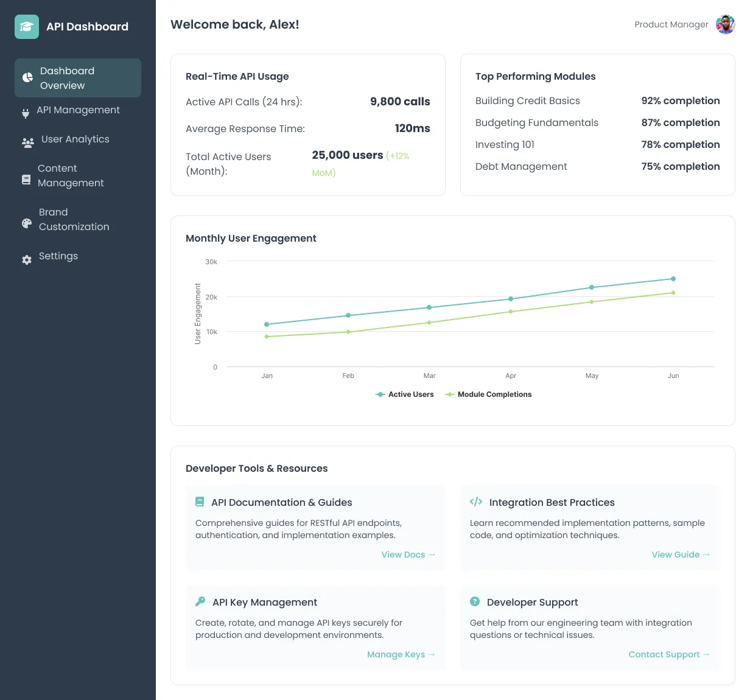750x700 pixels.
Task: Select the Dashboard Overview pie chart icon
Action: 27,78
